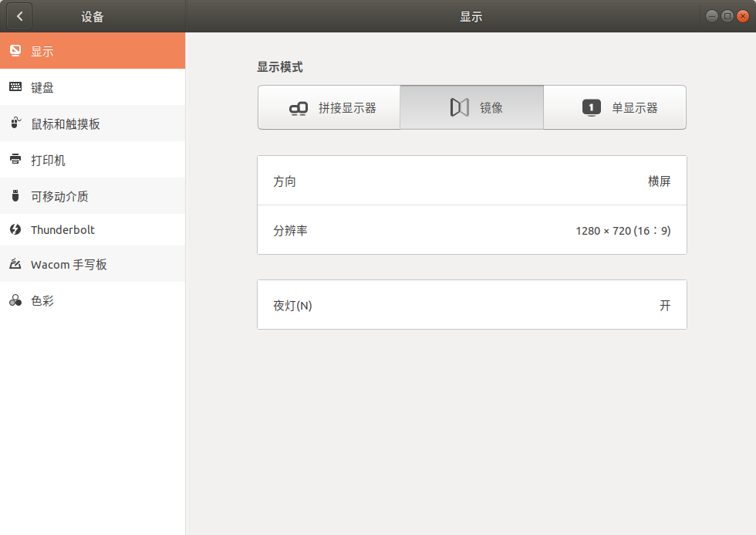Viewport: 756px width, 535px height.
Task: Click the joined displays icon
Action: [299, 108]
